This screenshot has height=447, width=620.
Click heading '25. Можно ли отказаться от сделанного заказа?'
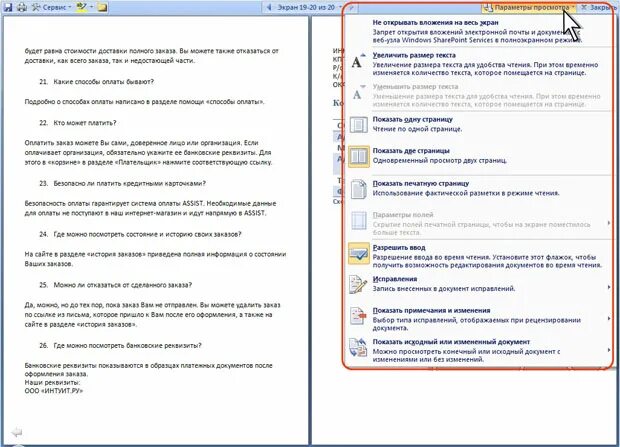tap(115, 285)
